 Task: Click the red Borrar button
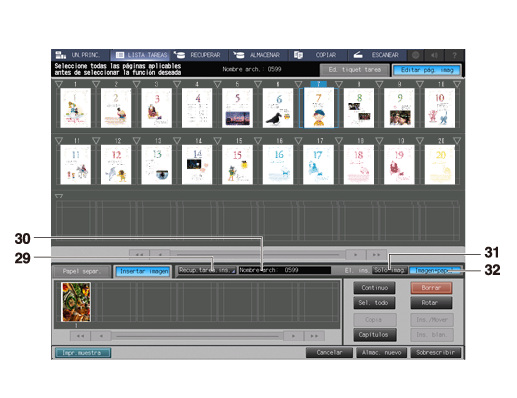point(431,288)
